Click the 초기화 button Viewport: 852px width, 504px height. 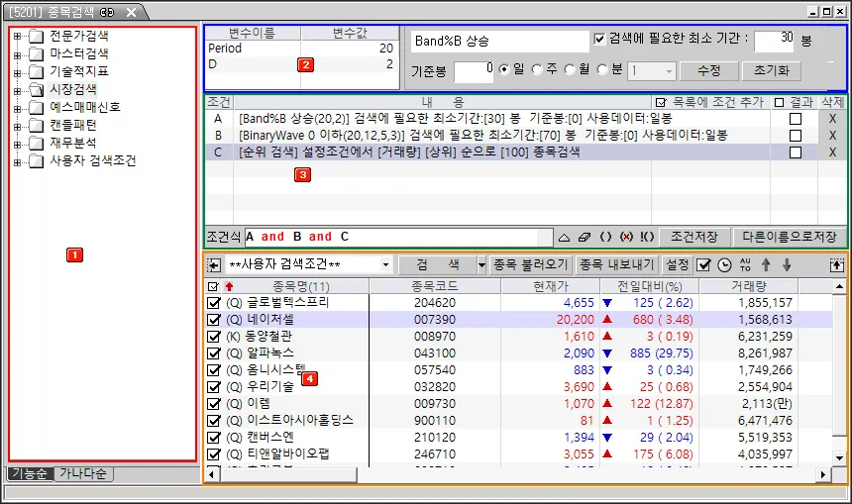771,70
